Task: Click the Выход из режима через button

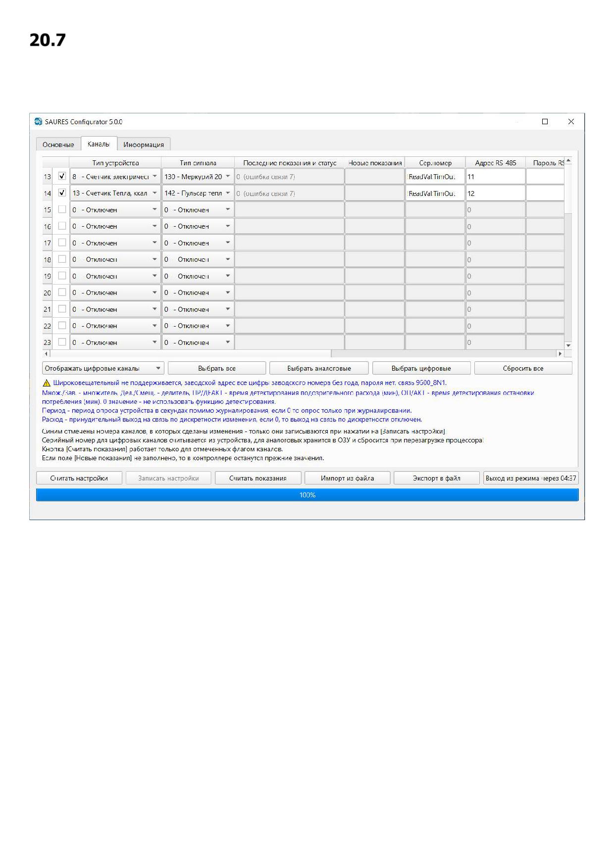Action: pos(531,478)
